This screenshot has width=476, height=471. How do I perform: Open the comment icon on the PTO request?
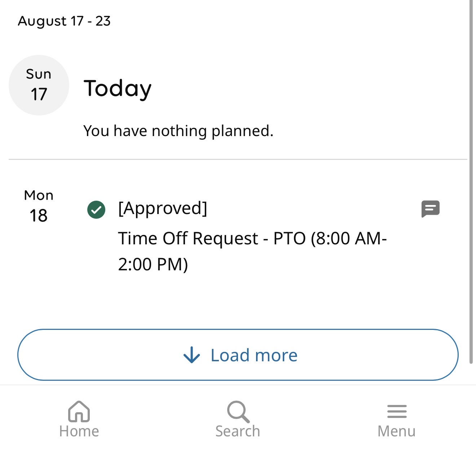(x=430, y=209)
